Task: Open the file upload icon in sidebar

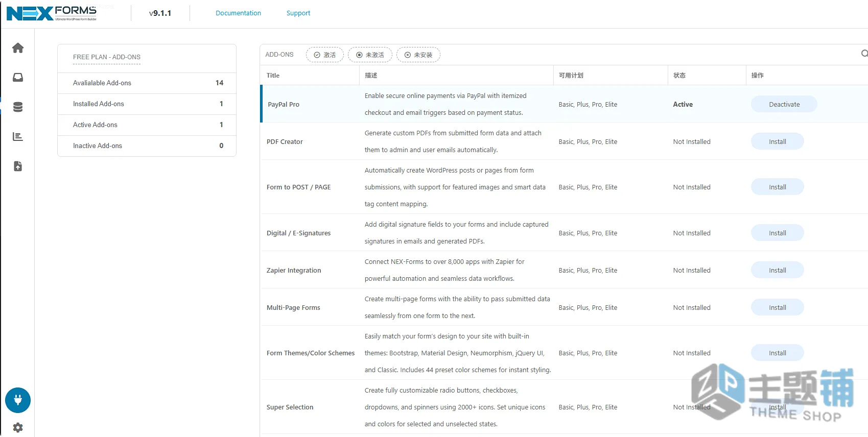Action: tap(18, 166)
